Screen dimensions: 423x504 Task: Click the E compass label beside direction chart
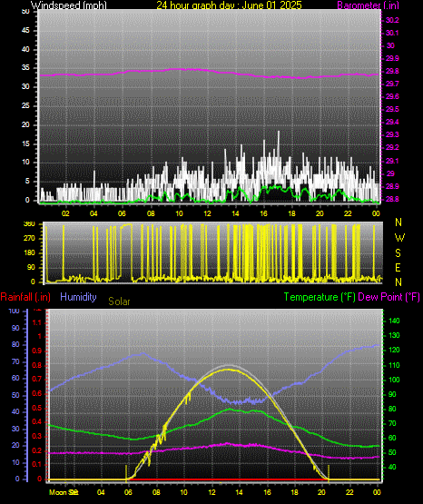coord(398,268)
